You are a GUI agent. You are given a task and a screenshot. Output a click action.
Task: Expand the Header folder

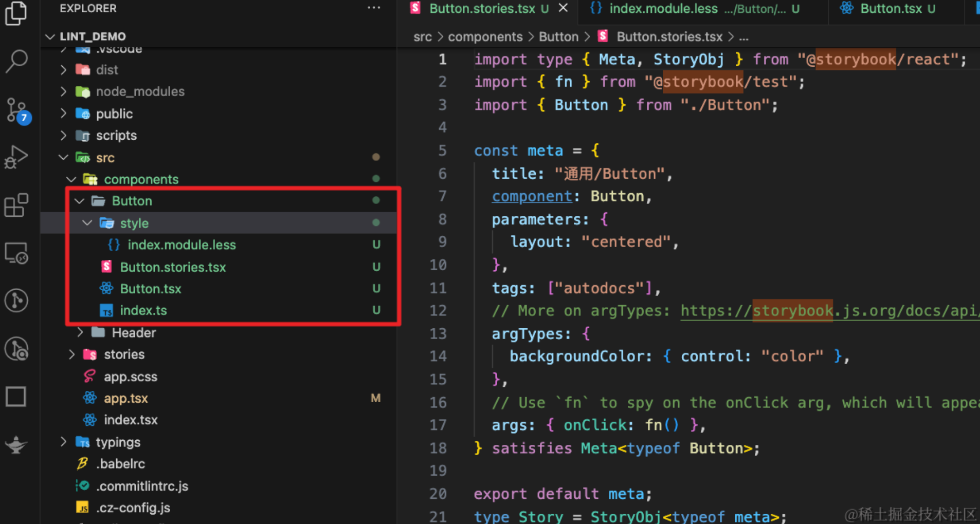[x=79, y=333]
